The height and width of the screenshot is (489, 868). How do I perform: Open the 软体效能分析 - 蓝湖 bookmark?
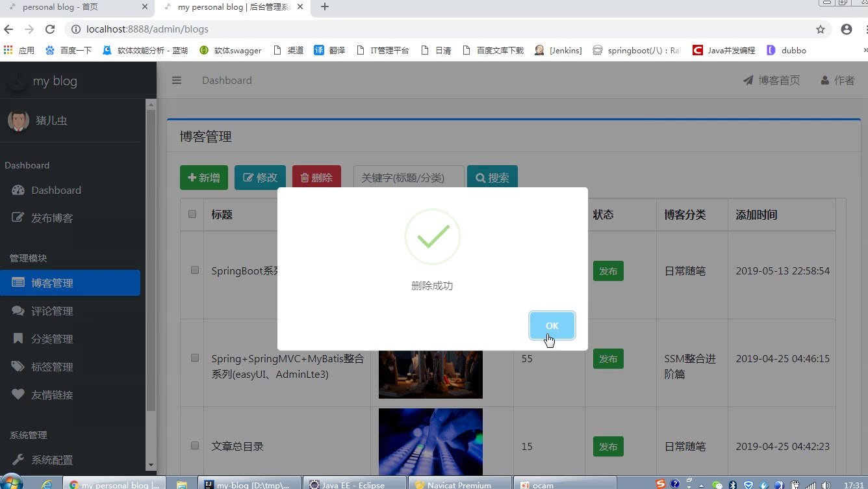145,50
